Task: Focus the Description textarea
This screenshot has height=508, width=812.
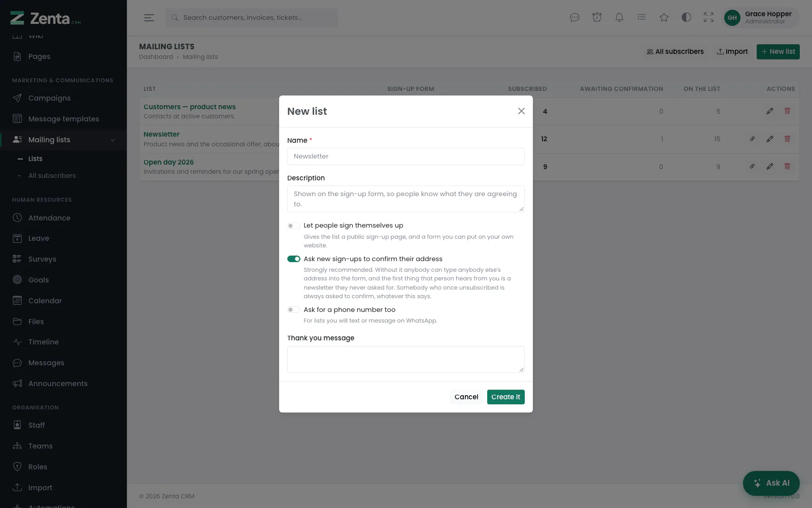Action: click(x=406, y=199)
